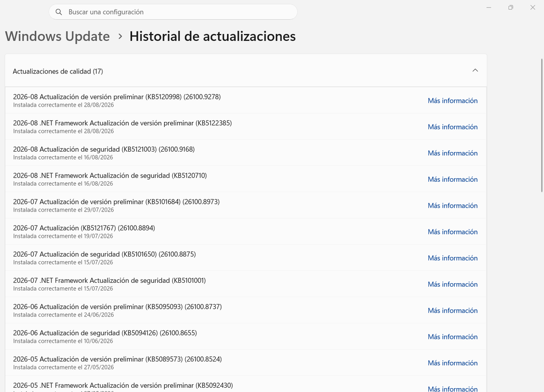Viewport: 544px width, 392px height.
Task: Select the KB5101684 preliminary update title
Action: pos(116,202)
